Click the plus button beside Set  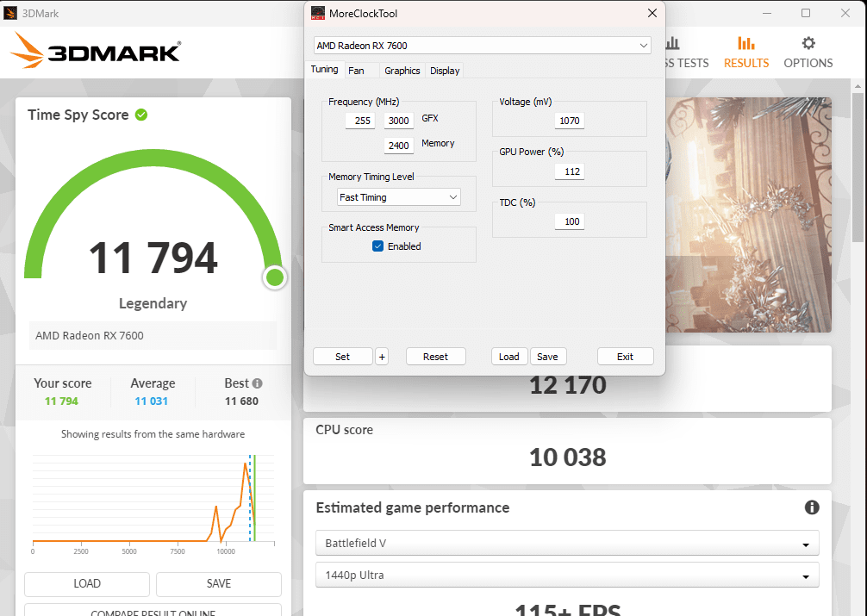pyautogui.click(x=382, y=357)
